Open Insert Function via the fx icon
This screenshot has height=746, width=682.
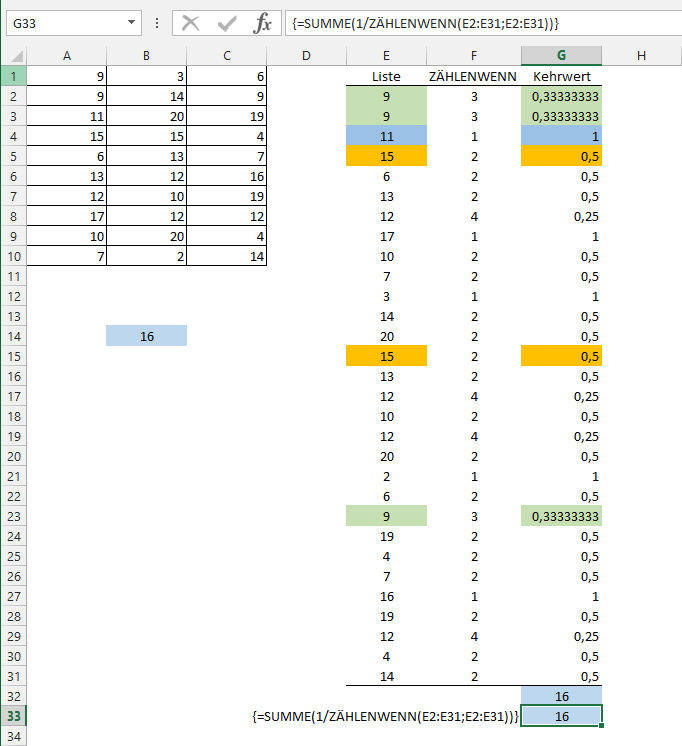[x=262, y=23]
